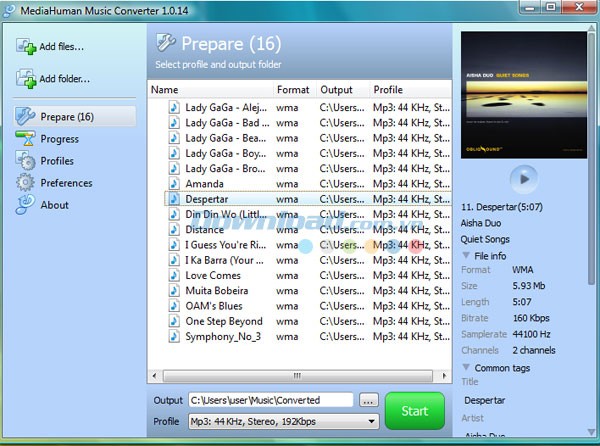The height and width of the screenshot is (446, 600).
Task: Switch to the Progress section
Action: point(59,139)
